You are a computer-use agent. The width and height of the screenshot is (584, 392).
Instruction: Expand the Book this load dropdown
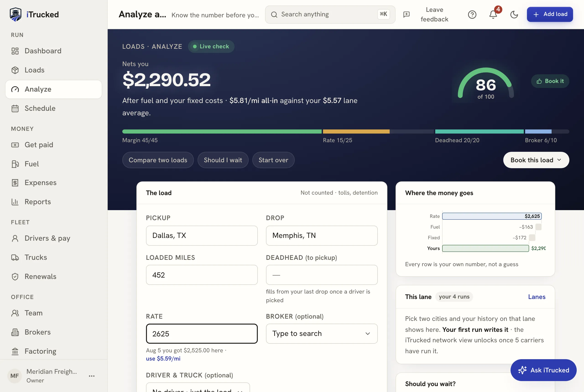(536, 160)
